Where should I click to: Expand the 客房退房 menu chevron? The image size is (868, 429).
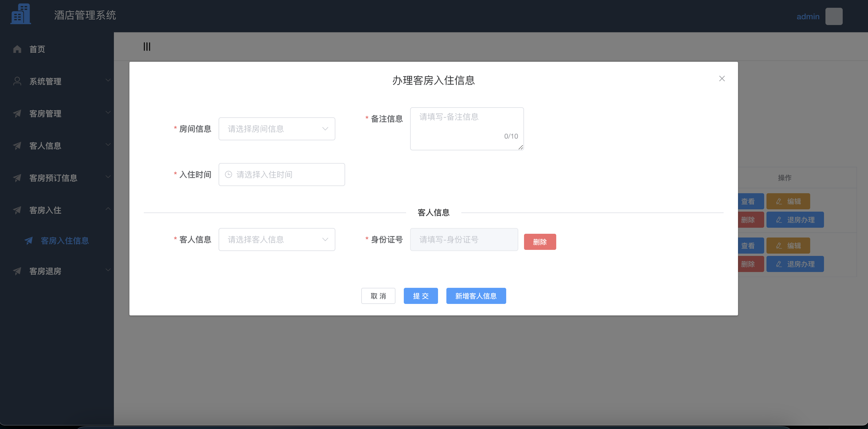pyautogui.click(x=108, y=270)
